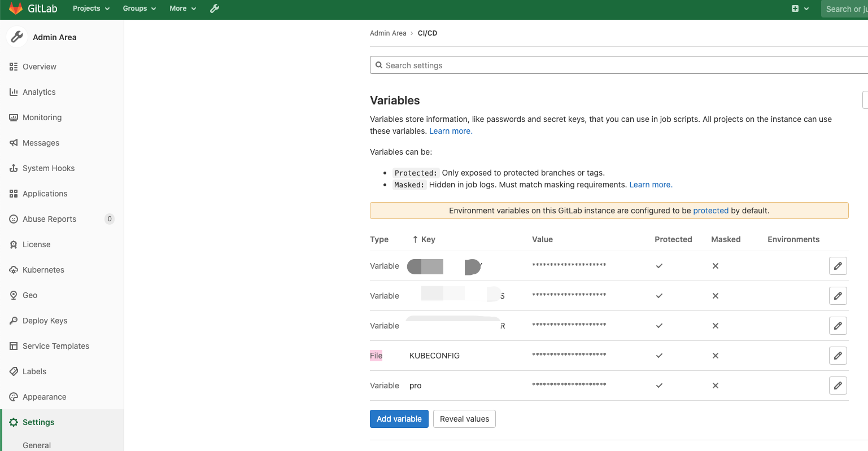Image resolution: width=868 pixels, height=451 pixels.
Task: Click the Appearance palette icon
Action: (14, 397)
